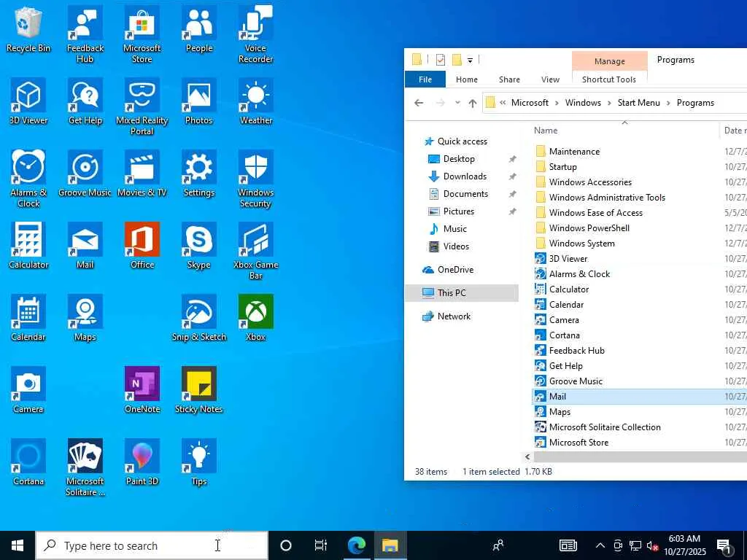The width and height of the screenshot is (747, 560).
Task: Select the Cortana desktop shortcut
Action: coord(28,462)
